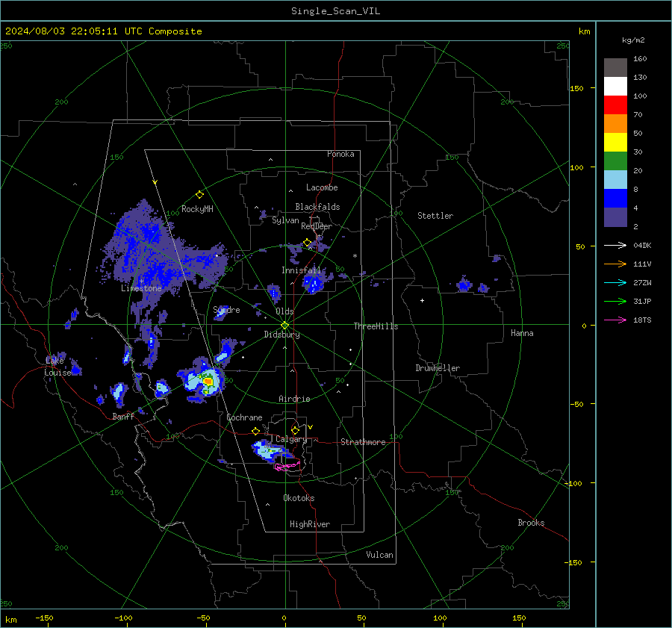Image resolution: width=672 pixels, height=628 pixels.
Task: Click the Innisfail city label
Action: pos(302,270)
